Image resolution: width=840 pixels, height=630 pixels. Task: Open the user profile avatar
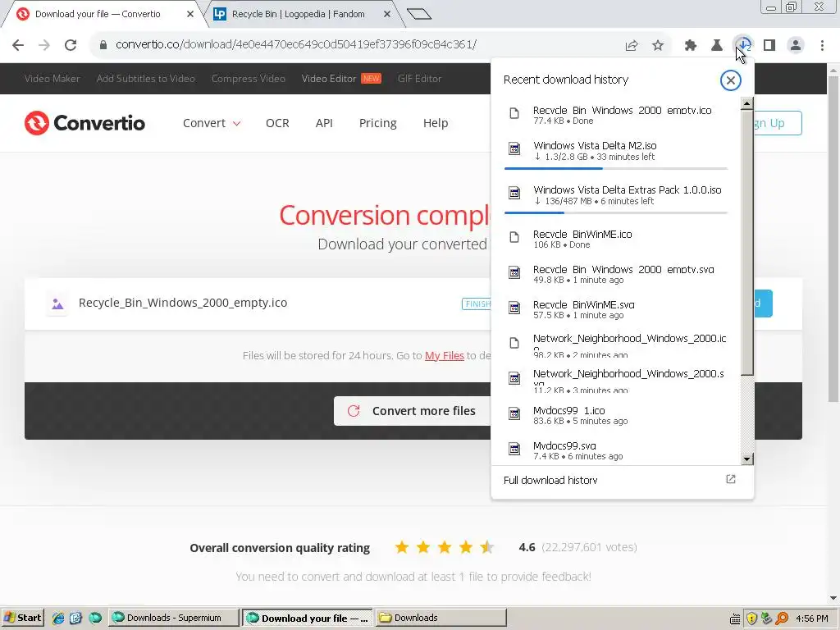coord(796,46)
